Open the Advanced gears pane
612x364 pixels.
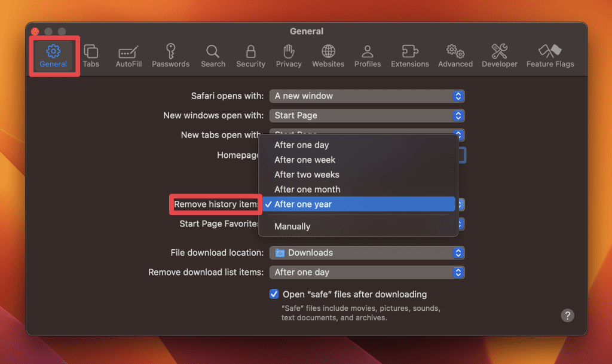(x=455, y=56)
